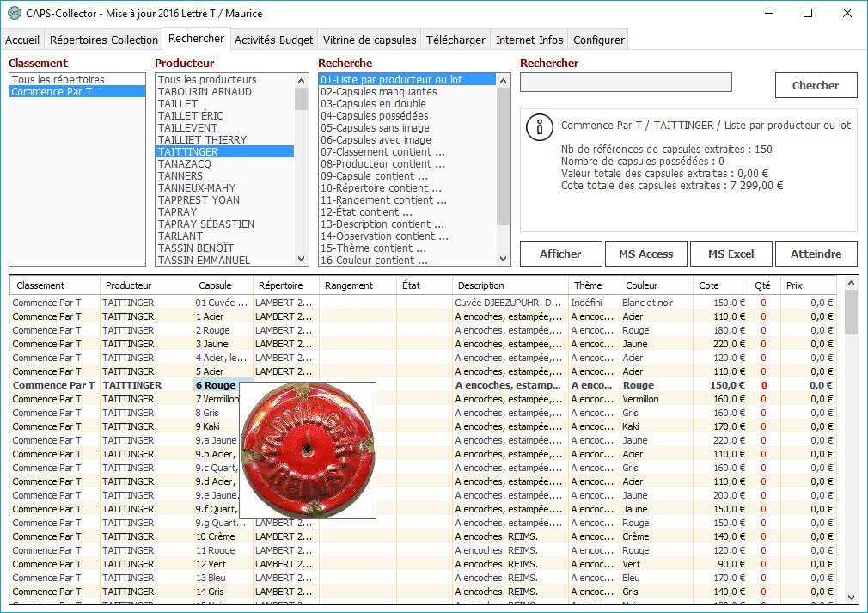Select 'Tous les producteurs' in Producteur list
This screenshot has width=868, height=613.
click(x=225, y=80)
